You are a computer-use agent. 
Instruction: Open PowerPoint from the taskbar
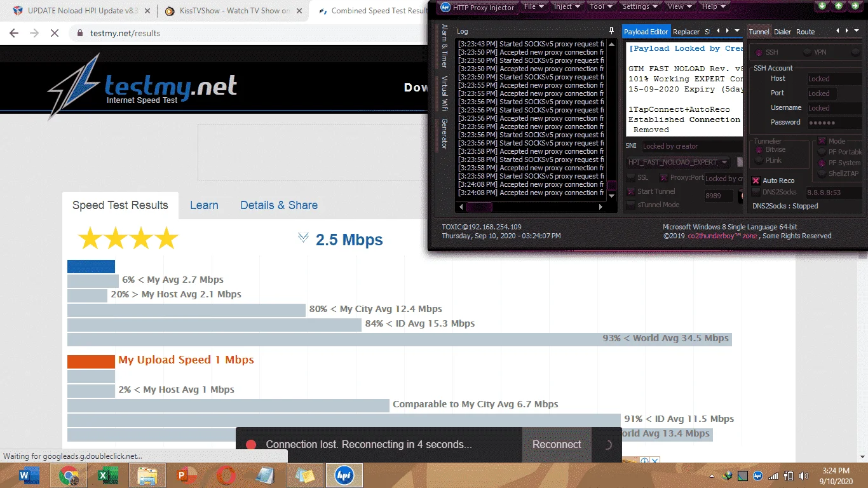coord(186,475)
